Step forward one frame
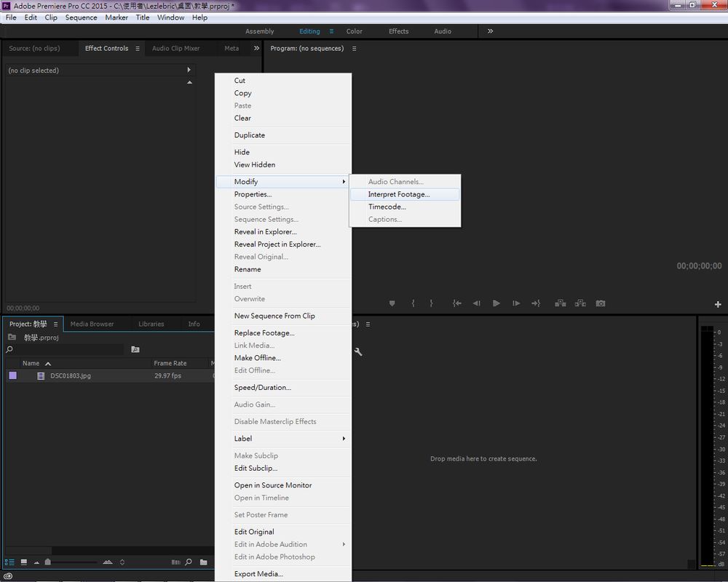This screenshot has height=582, width=728. (x=516, y=303)
